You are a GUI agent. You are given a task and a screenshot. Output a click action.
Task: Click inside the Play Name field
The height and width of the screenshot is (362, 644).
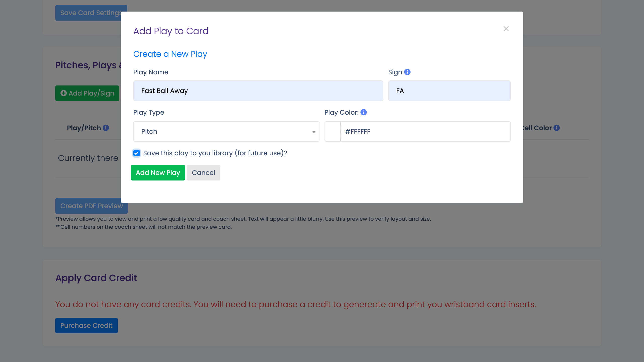coord(258,90)
